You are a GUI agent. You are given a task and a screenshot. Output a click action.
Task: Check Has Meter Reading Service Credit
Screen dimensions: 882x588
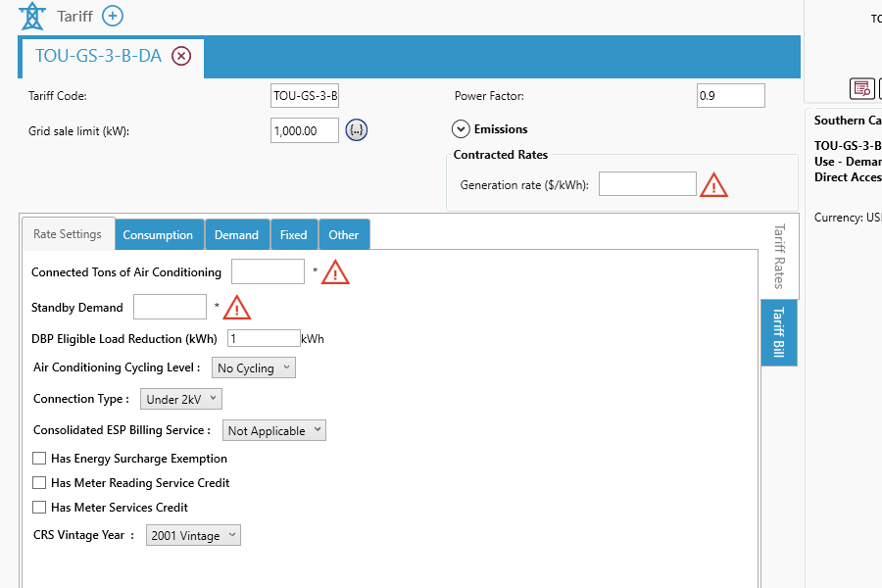pos(39,483)
